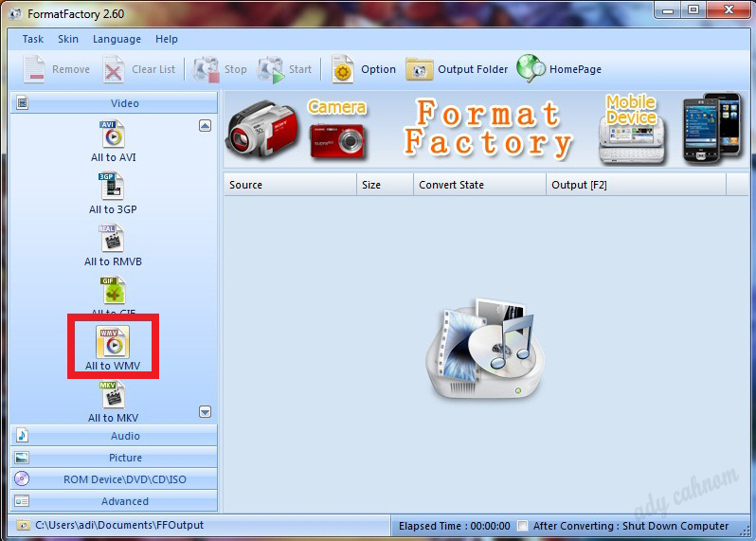
Task: Click the Output [F2] column header
Action: (636, 185)
